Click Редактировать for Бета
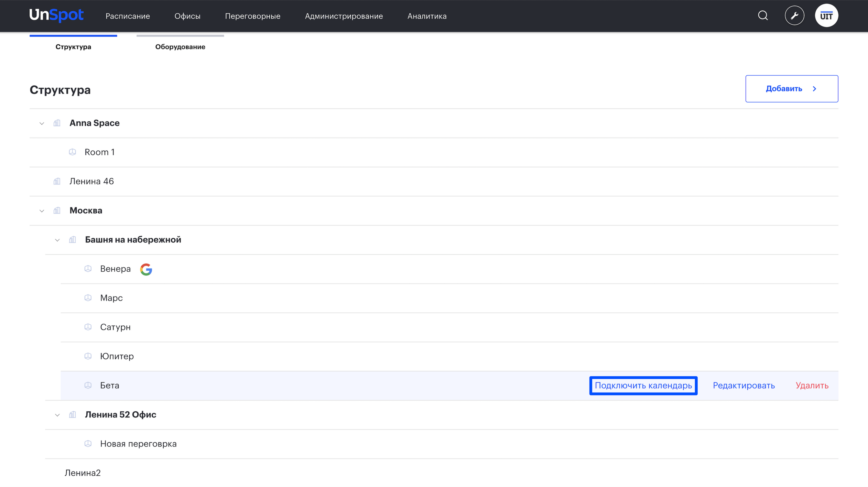The width and height of the screenshot is (868, 487). 744,385
